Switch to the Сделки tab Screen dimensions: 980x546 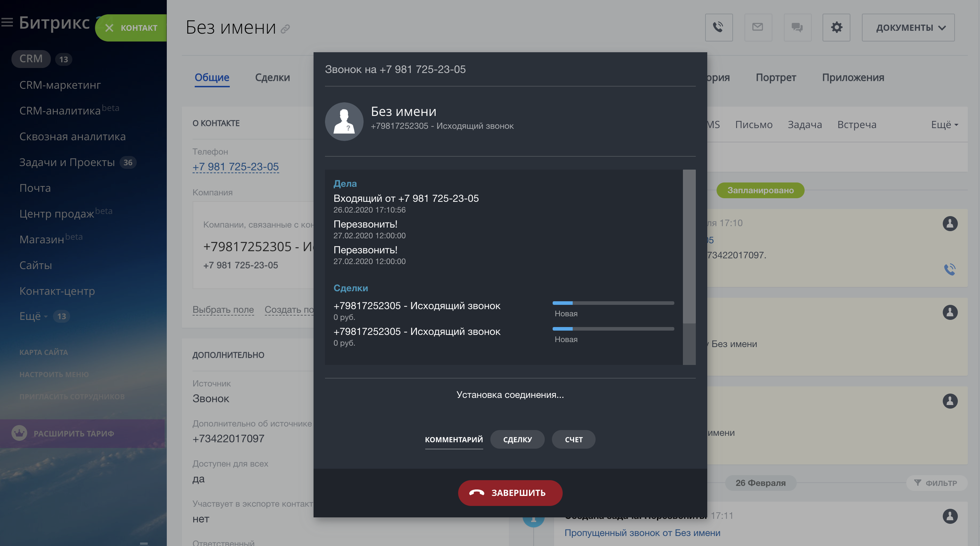pos(272,77)
